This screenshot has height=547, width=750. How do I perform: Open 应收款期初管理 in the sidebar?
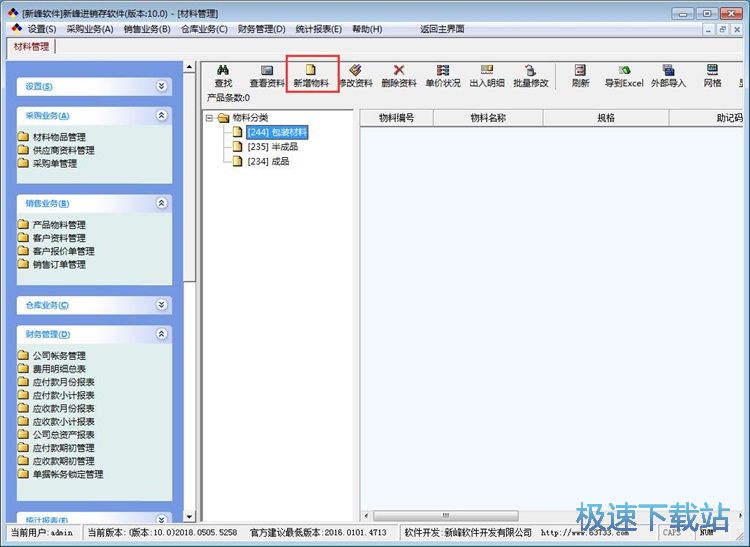(x=56, y=461)
